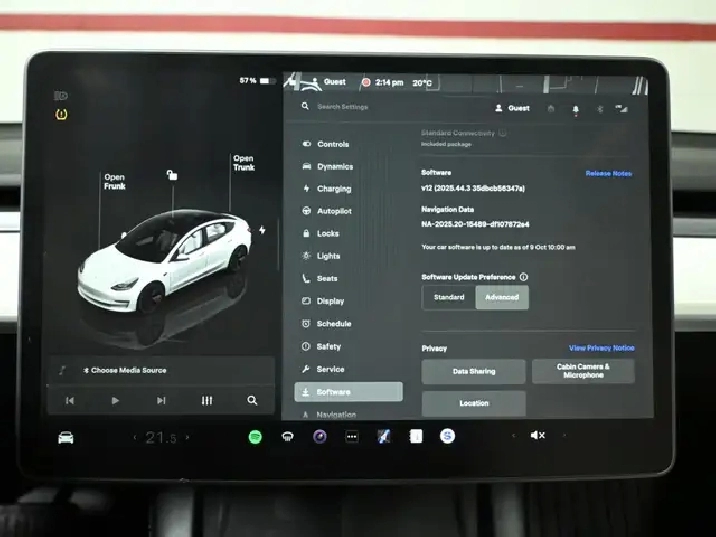Select Advanced software update preference

502,297
